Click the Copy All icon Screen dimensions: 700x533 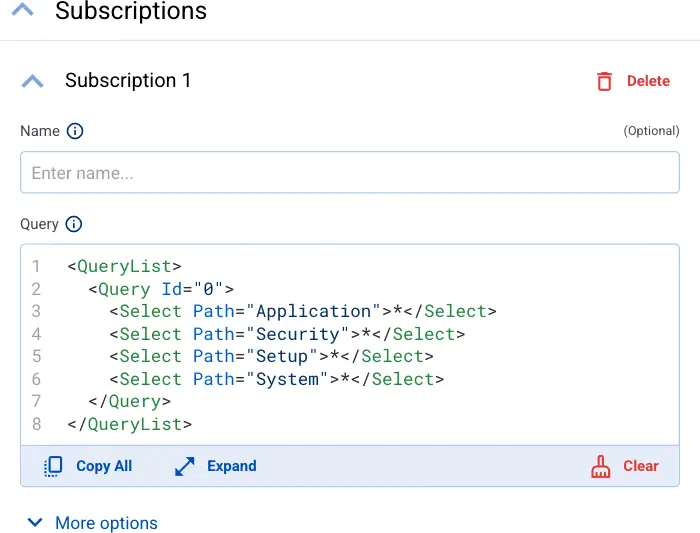53,466
